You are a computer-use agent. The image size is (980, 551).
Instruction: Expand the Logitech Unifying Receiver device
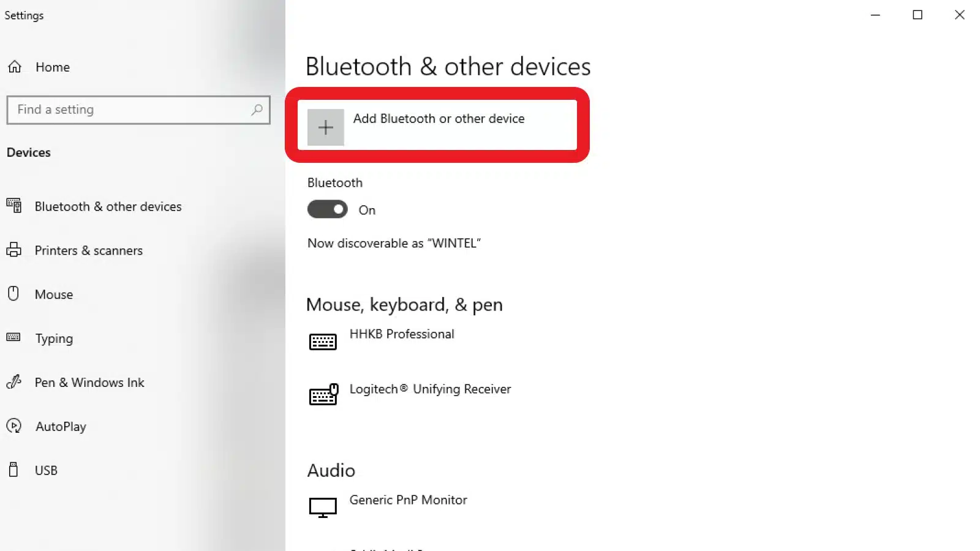[430, 389]
